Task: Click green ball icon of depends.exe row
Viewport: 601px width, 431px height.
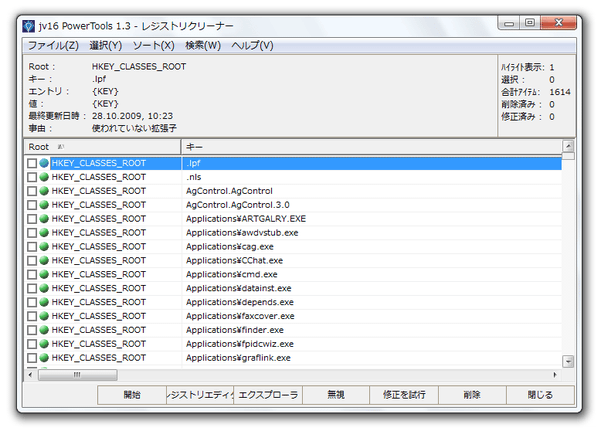Action: tap(44, 302)
